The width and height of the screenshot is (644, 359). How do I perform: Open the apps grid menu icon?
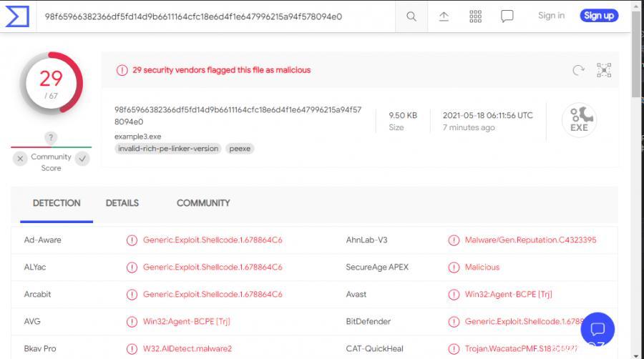[x=475, y=16]
